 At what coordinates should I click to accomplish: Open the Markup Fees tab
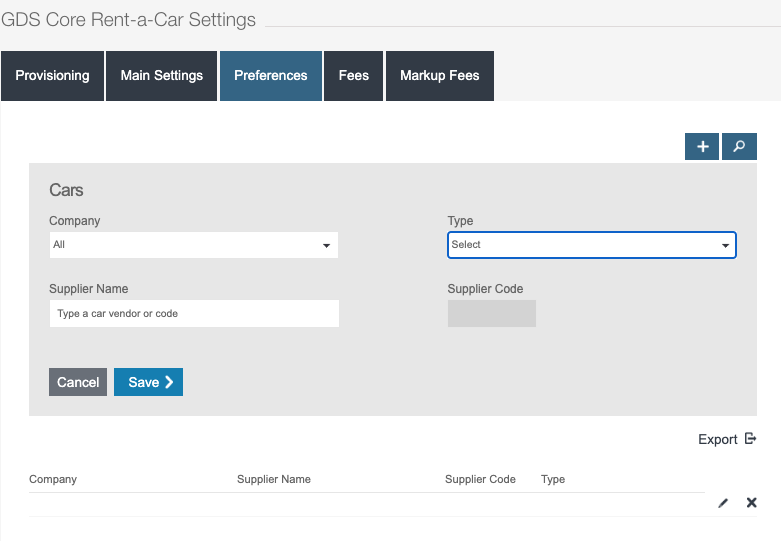click(439, 76)
